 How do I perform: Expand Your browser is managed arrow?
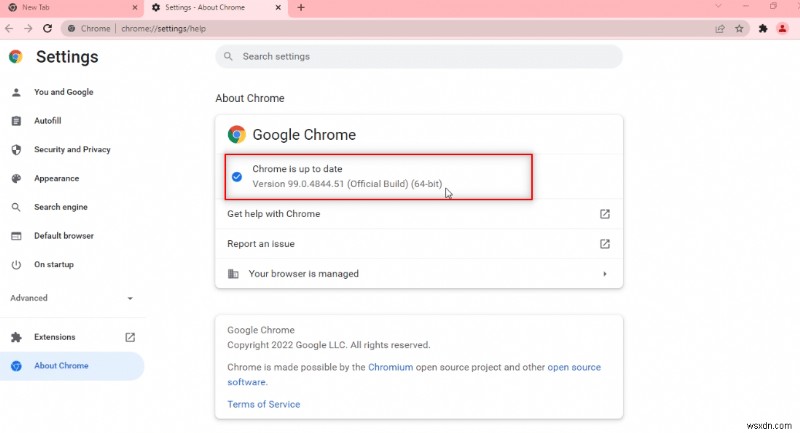pos(604,274)
